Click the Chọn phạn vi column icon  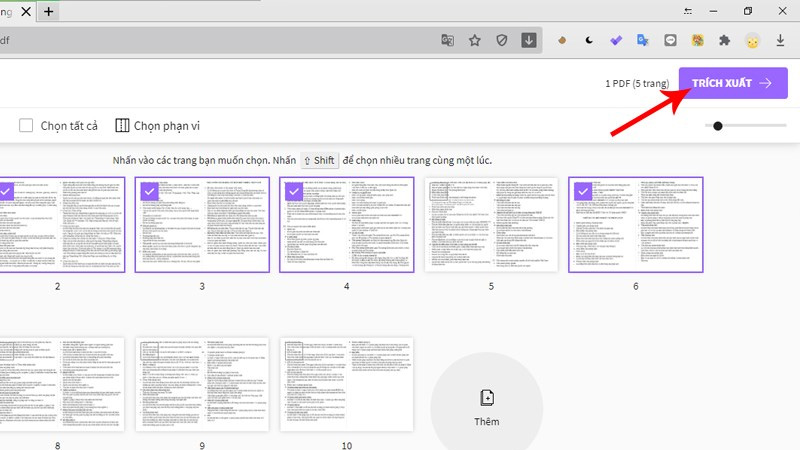[122, 126]
